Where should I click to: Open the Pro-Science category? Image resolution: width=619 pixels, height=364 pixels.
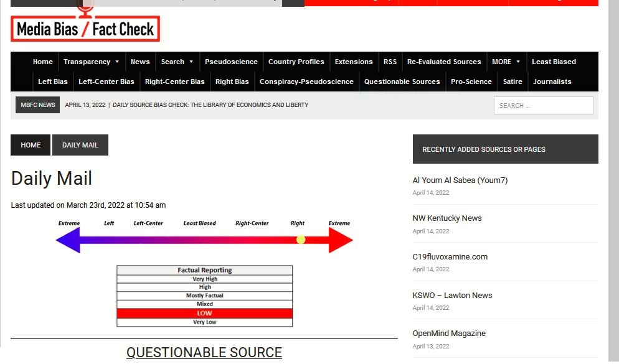(x=471, y=82)
